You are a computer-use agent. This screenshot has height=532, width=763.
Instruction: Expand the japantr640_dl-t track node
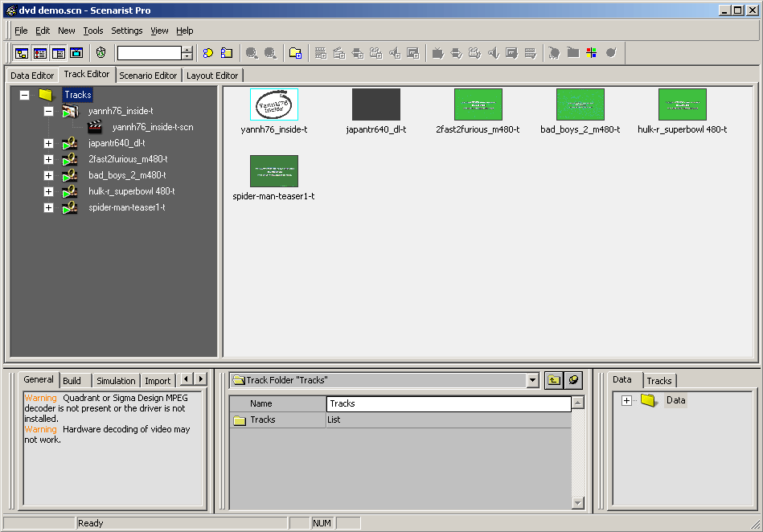pos(48,143)
